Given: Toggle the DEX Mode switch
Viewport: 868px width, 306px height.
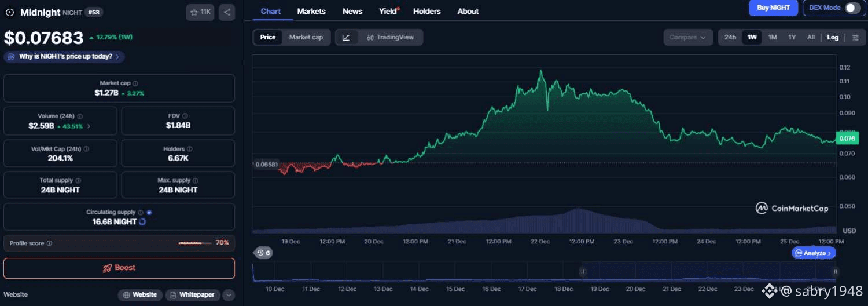Looking at the screenshot, I should 852,8.
